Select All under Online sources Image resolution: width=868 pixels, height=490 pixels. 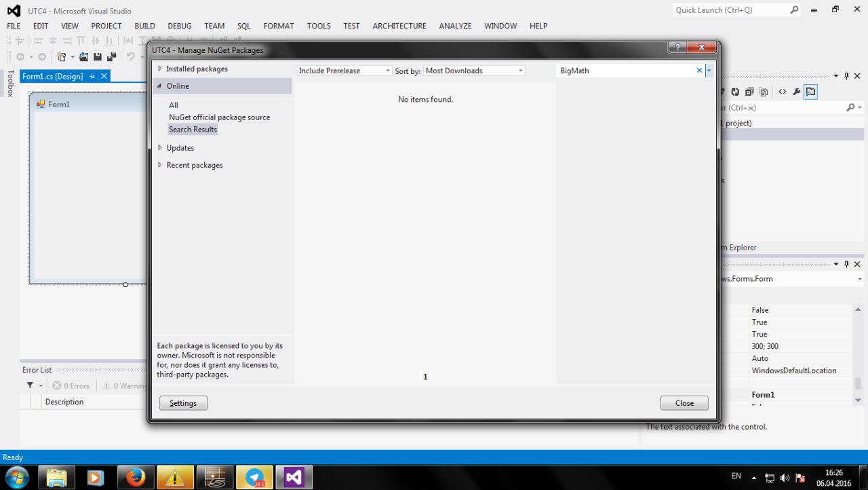(174, 105)
